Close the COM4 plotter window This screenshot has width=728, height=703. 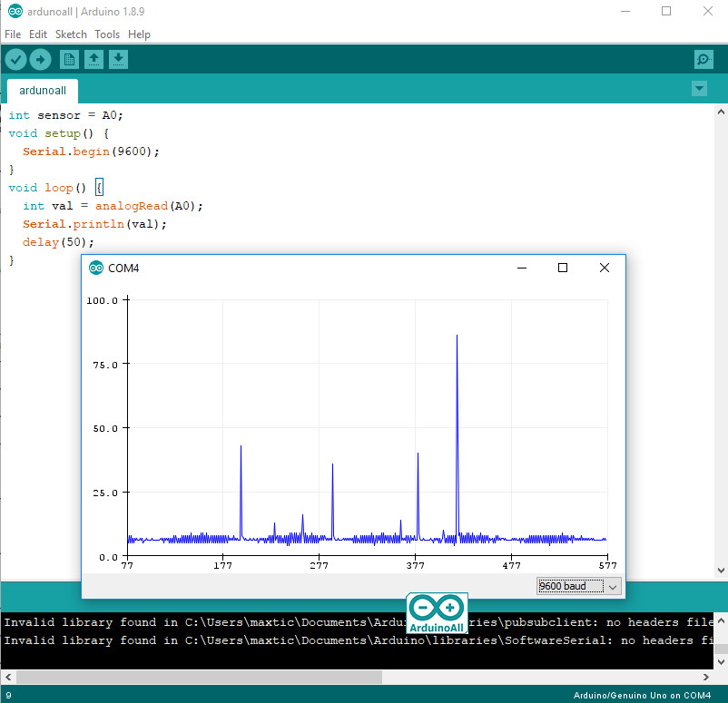pyautogui.click(x=604, y=268)
